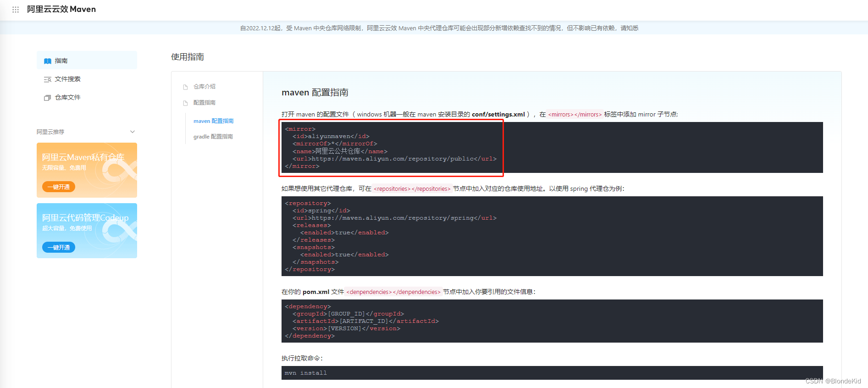Click the book icon beside 指南
The height and width of the screenshot is (388, 868).
coord(48,61)
